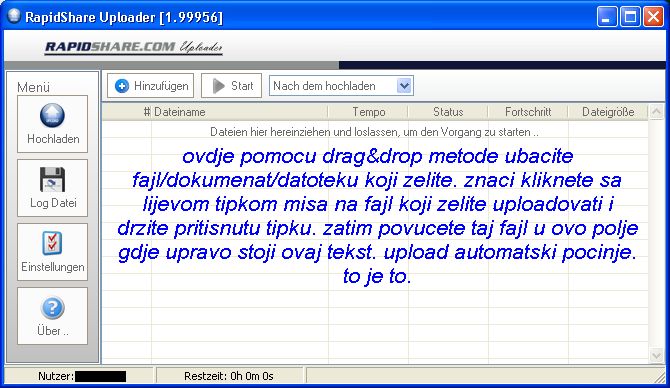Click the Einstellungen label
The height and width of the screenshot is (388, 670).
tap(53, 267)
